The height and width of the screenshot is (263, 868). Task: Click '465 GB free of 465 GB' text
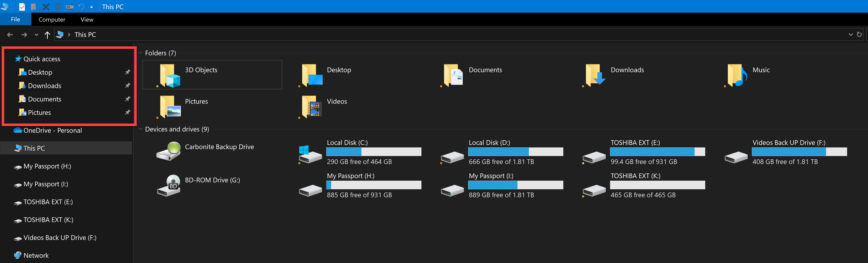[x=643, y=195]
